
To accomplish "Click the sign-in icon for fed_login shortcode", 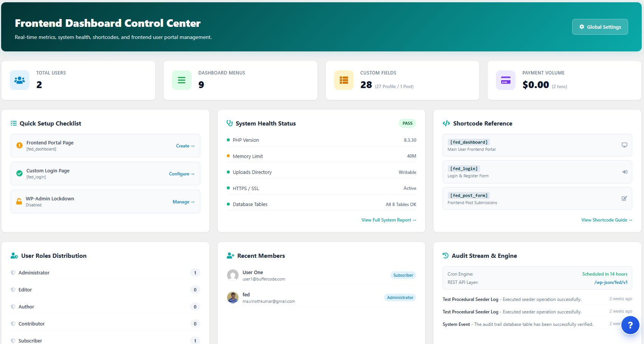I will point(624,172).
